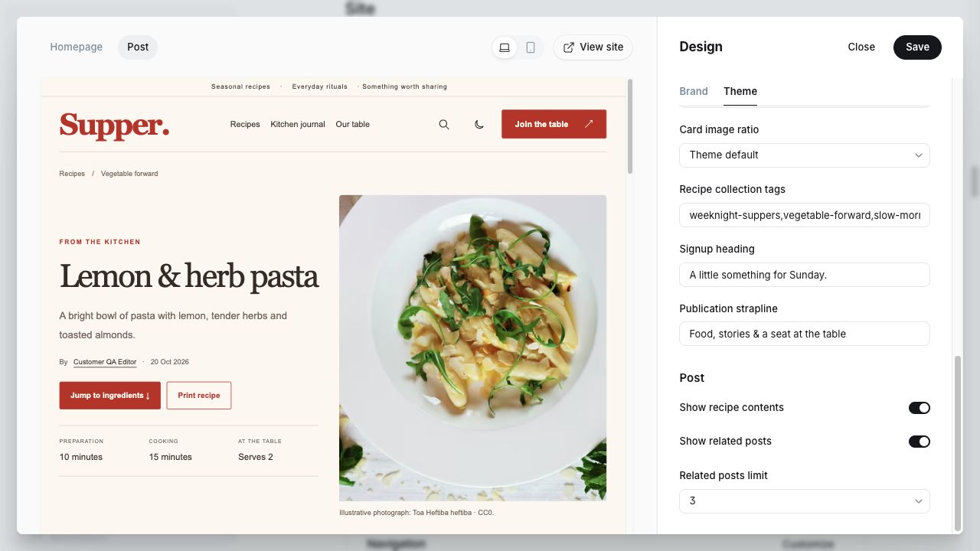Click 'Something worth sharing' banner text
Screen dimensions: 980x551
404,86
